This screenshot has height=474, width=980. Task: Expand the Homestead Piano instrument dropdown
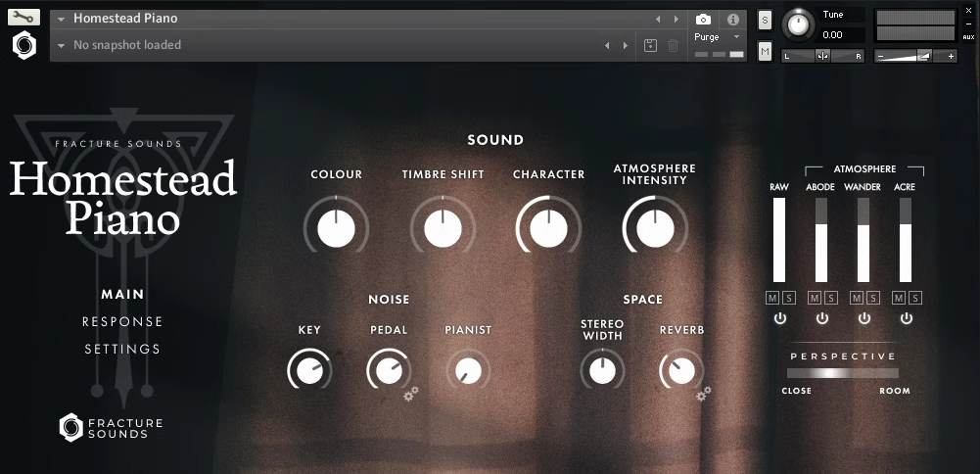coord(62,20)
